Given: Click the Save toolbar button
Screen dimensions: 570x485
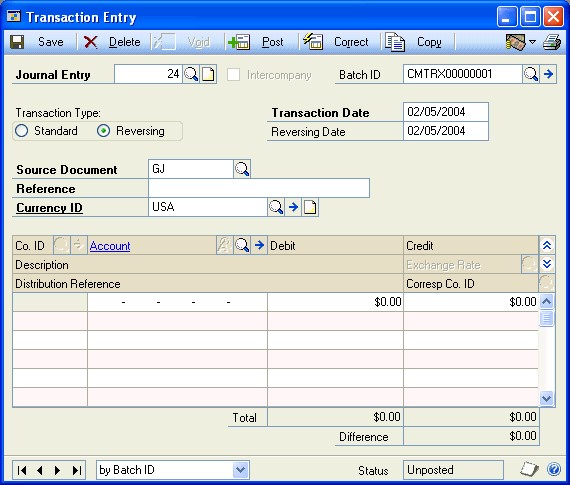Looking at the screenshot, I should click(37, 42).
